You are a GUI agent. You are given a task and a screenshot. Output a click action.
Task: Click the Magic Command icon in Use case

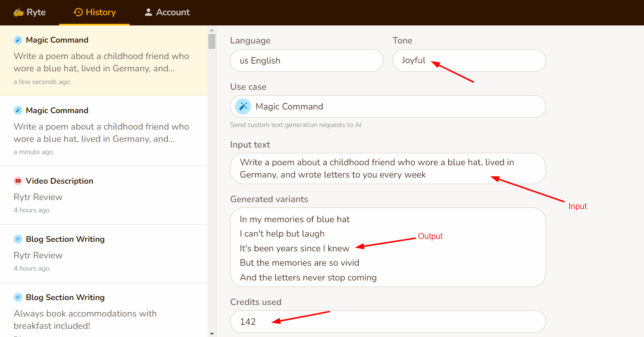point(243,107)
